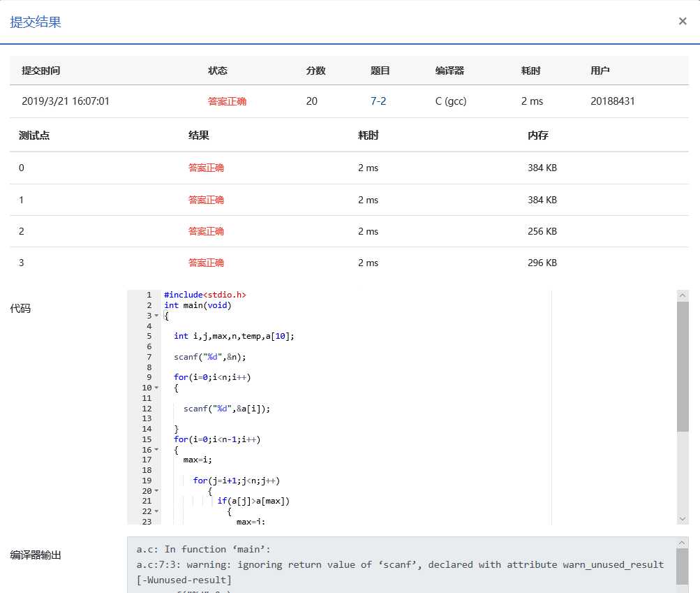Click the 题目 column header
This screenshot has height=593, width=700.
coord(380,71)
